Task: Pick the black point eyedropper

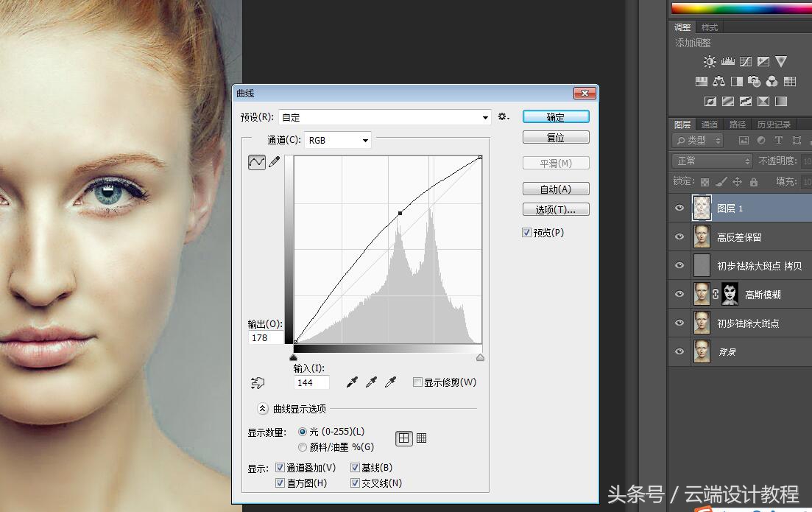Action: pyautogui.click(x=352, y=382)
